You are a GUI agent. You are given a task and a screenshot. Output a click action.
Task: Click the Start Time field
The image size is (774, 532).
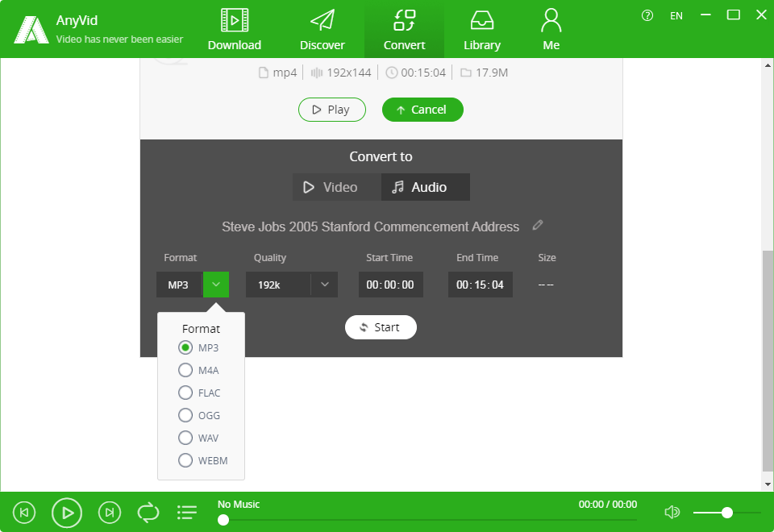click(390, 285)
